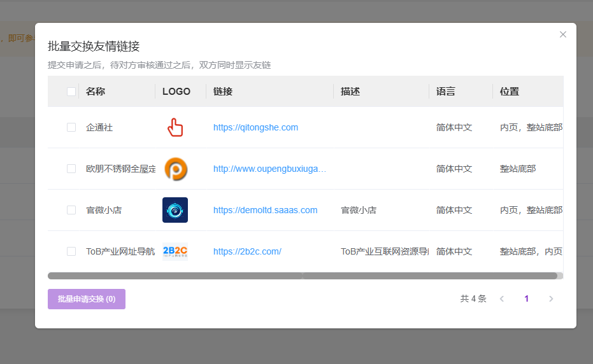Viewport: 593px width, 364px height.
Task: Go to the previous page arrow
Action: 502,299
